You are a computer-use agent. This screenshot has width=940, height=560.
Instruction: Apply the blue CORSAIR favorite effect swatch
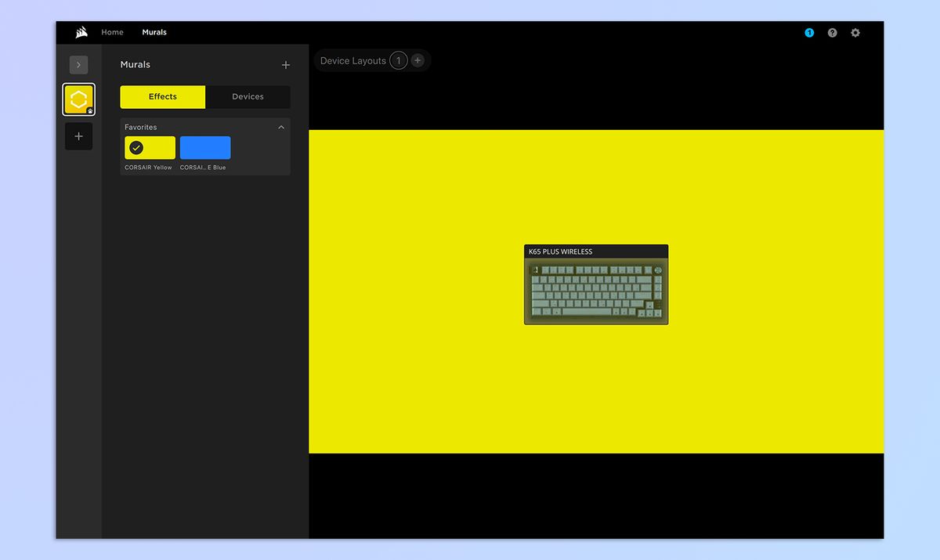coord(205,148)
